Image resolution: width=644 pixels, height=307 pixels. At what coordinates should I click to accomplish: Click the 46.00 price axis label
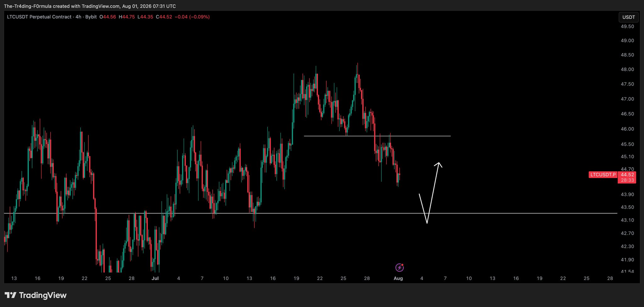pyautogui.click(x=627, y=129)
